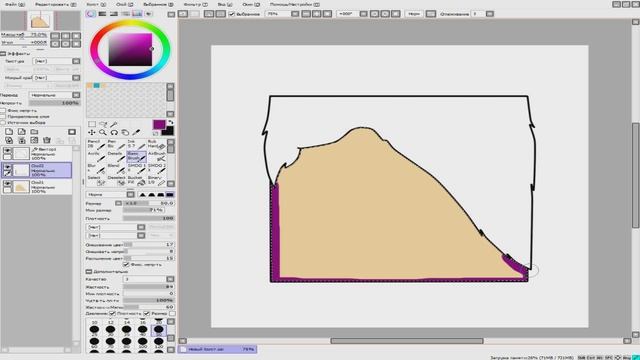Select the Binary pen tool
The height and width of the screenshot is (360, 640).
[x=156, y=180]
